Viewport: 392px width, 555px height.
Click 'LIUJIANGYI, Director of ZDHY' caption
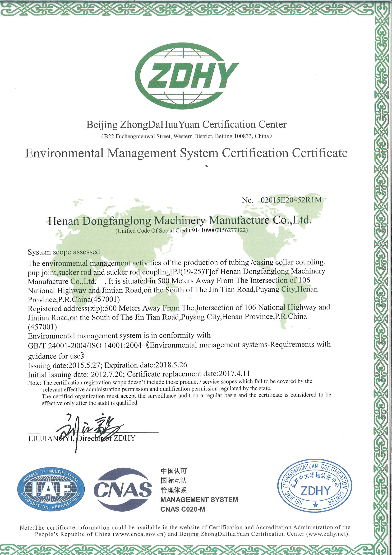coord(82,438)
